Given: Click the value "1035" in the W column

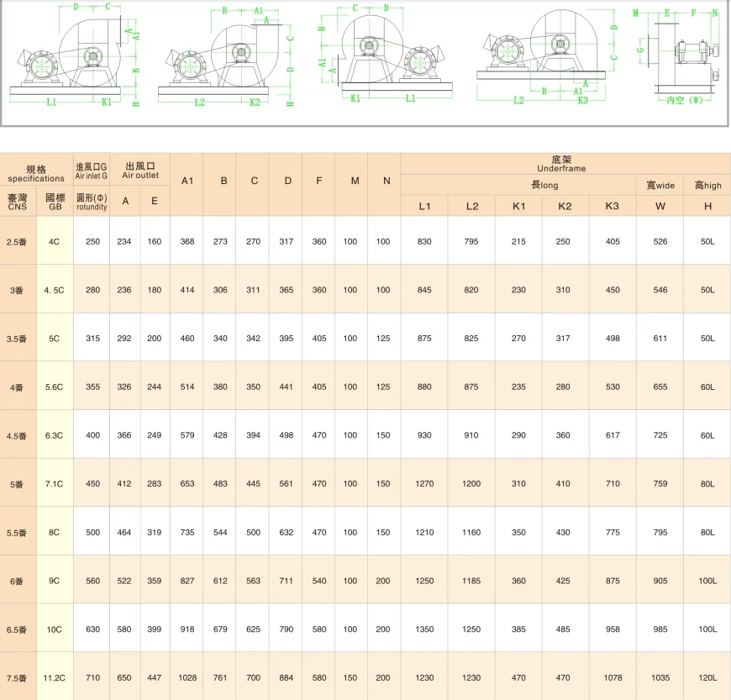Looking at the screenshot, I should (660, 677).
